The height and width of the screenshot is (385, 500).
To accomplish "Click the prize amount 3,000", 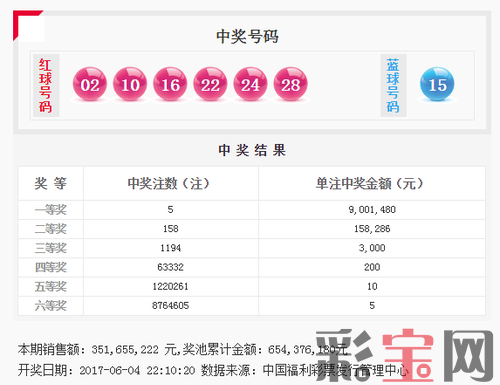I will 372,248.
